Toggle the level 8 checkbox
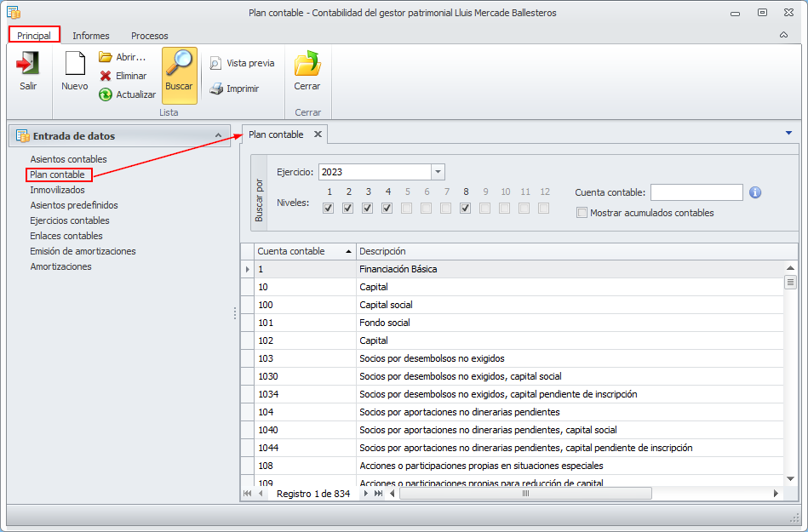The image size is (808, 532). click(466, 209)
